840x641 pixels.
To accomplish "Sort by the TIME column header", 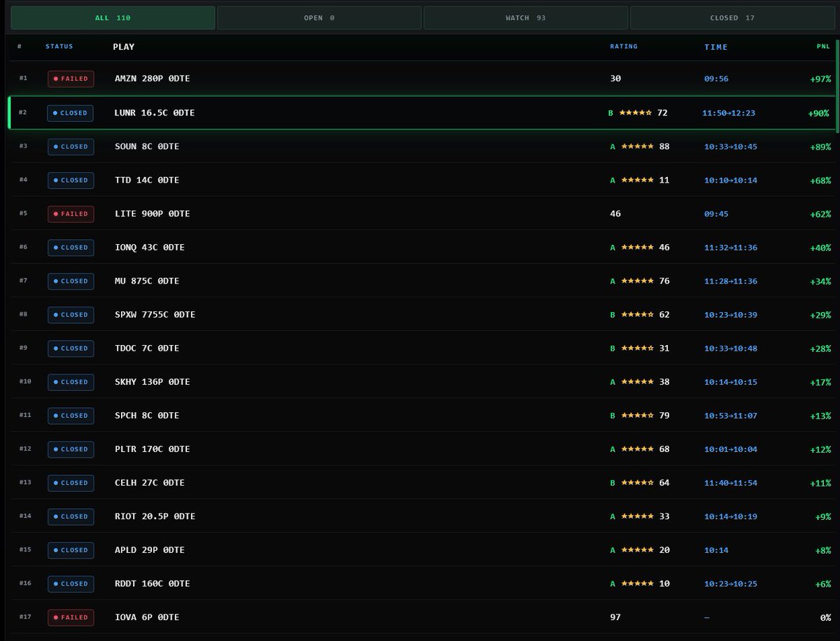I will [716, 47].
